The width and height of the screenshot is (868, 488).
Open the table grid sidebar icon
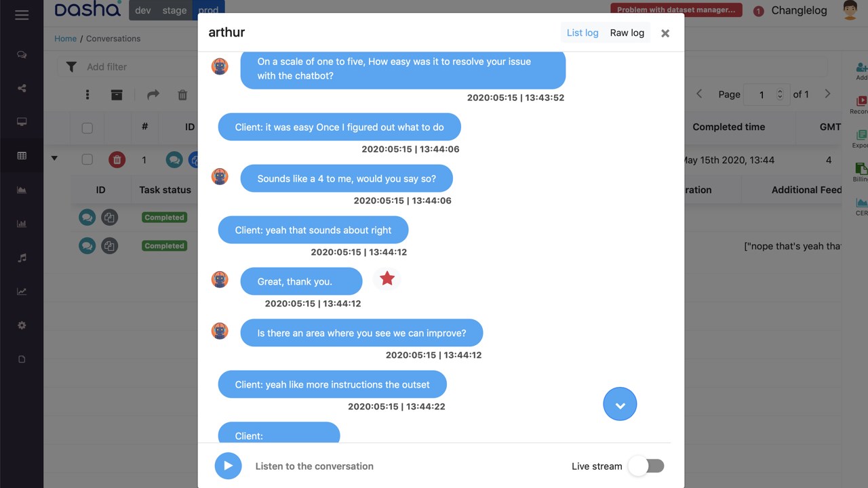(x=22, y=156)
